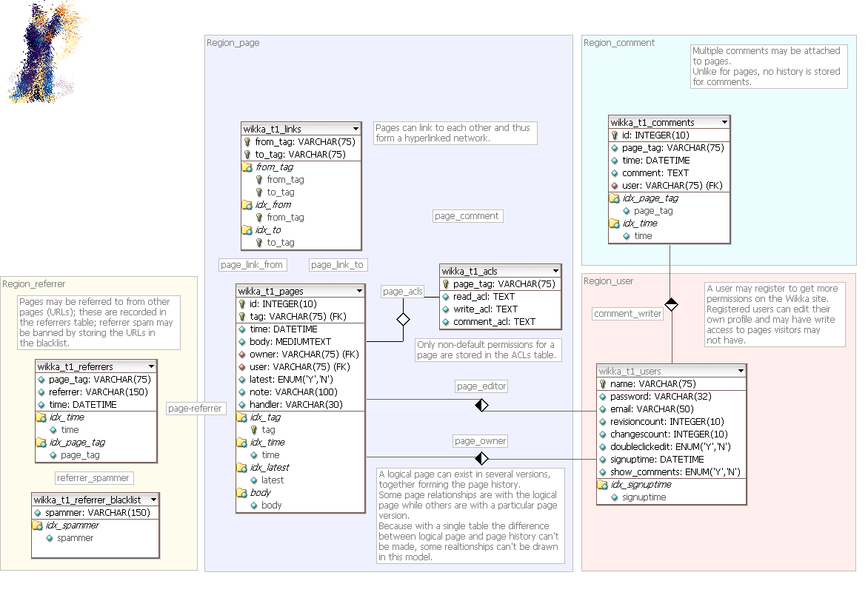Select the Region_page title label

(x=233, y=43)
